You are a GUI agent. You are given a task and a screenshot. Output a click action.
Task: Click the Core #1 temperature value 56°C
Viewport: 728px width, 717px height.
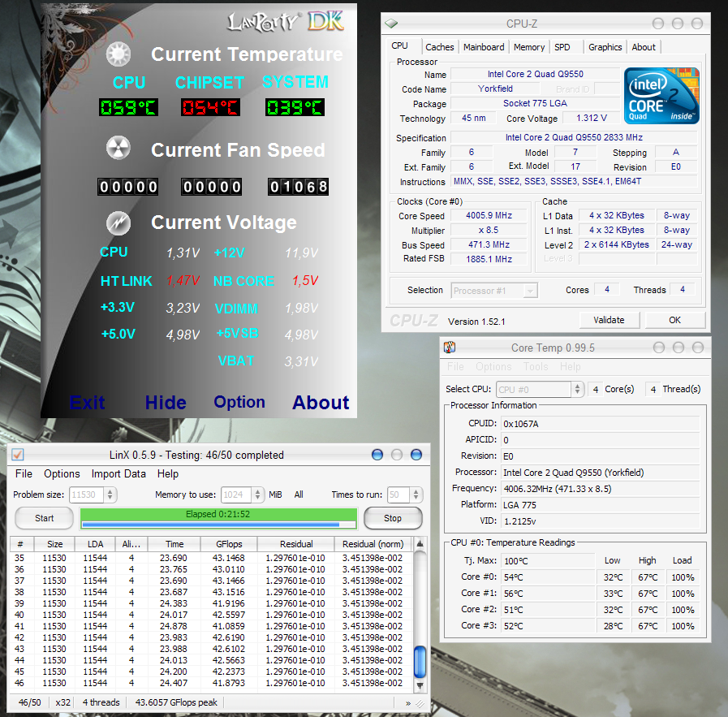tap(549, 594)
